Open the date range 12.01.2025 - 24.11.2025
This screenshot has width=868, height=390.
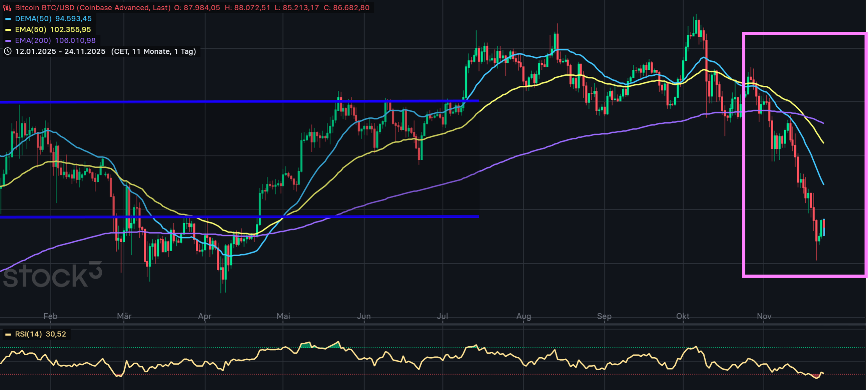pyautogui.click(x=60, y=51)
